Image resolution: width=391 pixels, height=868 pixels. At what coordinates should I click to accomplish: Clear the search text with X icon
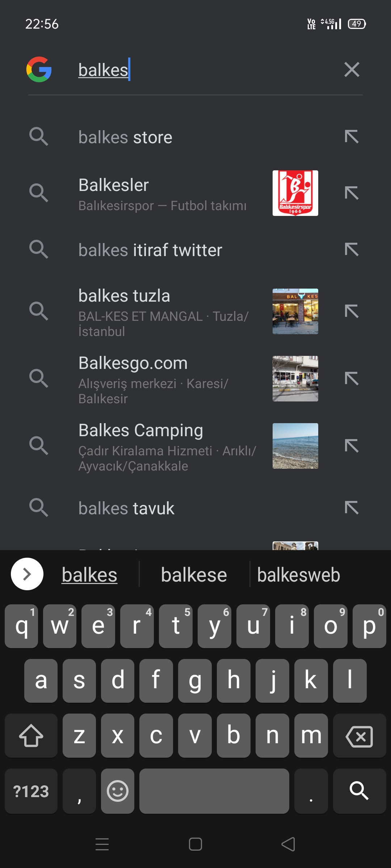352,69
